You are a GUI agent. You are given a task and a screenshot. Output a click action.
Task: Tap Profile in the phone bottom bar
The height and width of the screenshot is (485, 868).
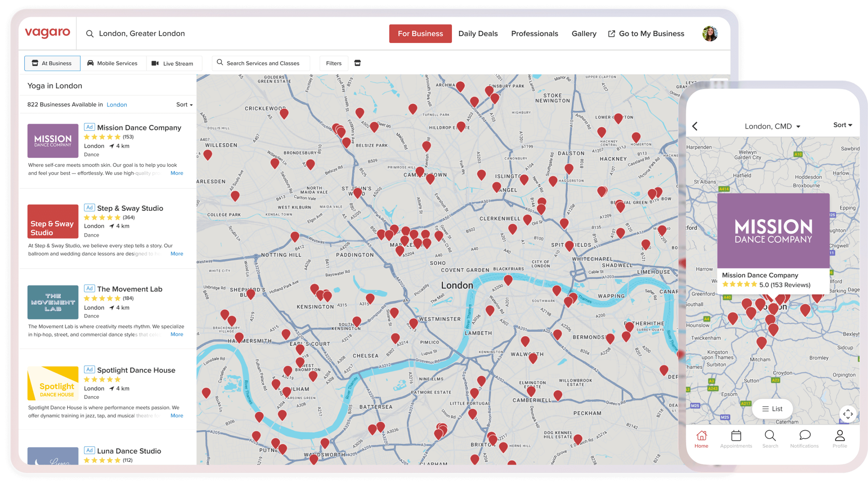840,439
